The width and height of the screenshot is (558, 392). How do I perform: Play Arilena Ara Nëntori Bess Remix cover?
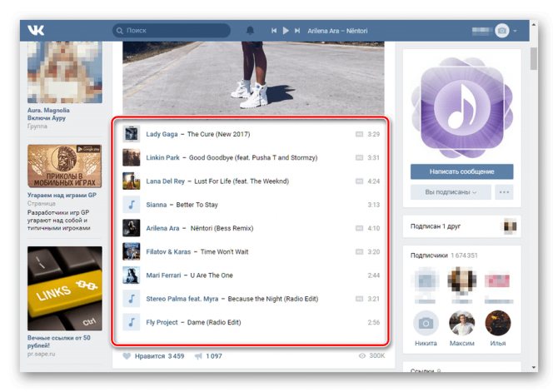(x=132, y=228)
